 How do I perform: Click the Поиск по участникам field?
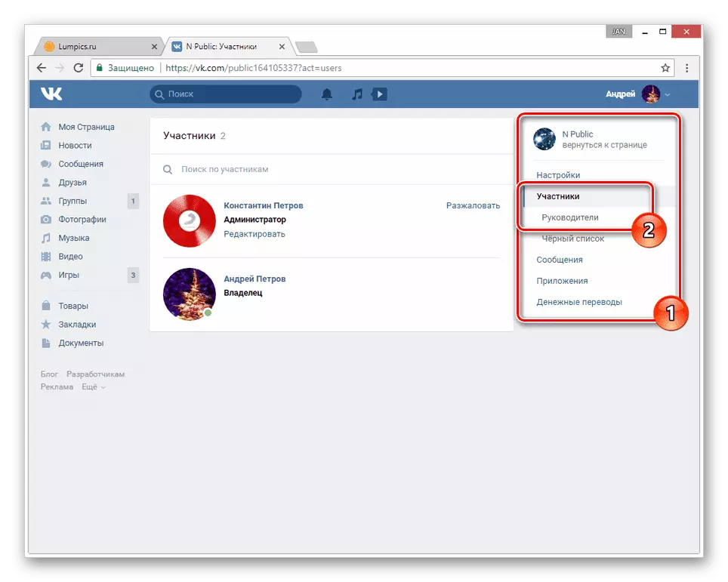tap(332, 169)
